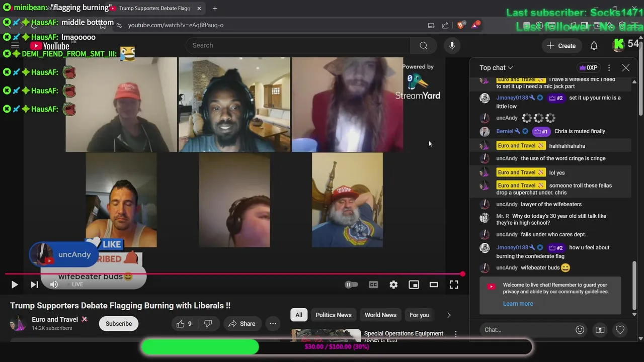The width and height of the screenshot is (644, 362).
Task: Open new browser tab
Action: [215, 9]
